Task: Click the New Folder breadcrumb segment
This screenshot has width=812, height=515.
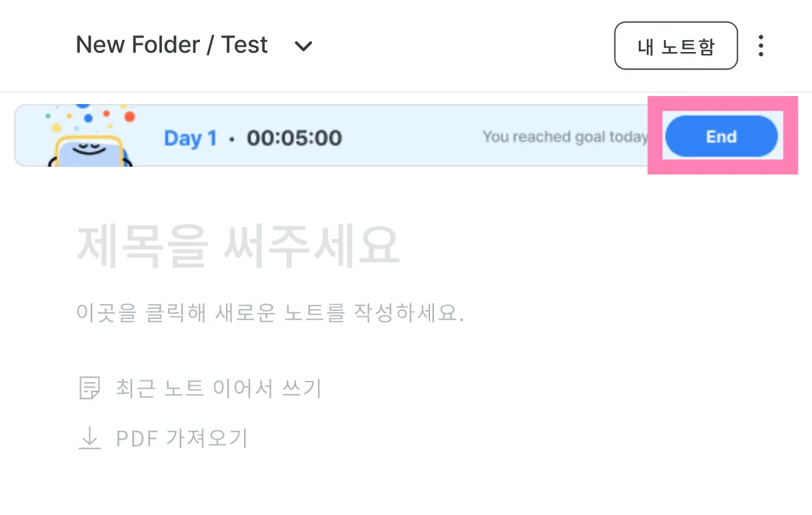Action: (138, 45)
